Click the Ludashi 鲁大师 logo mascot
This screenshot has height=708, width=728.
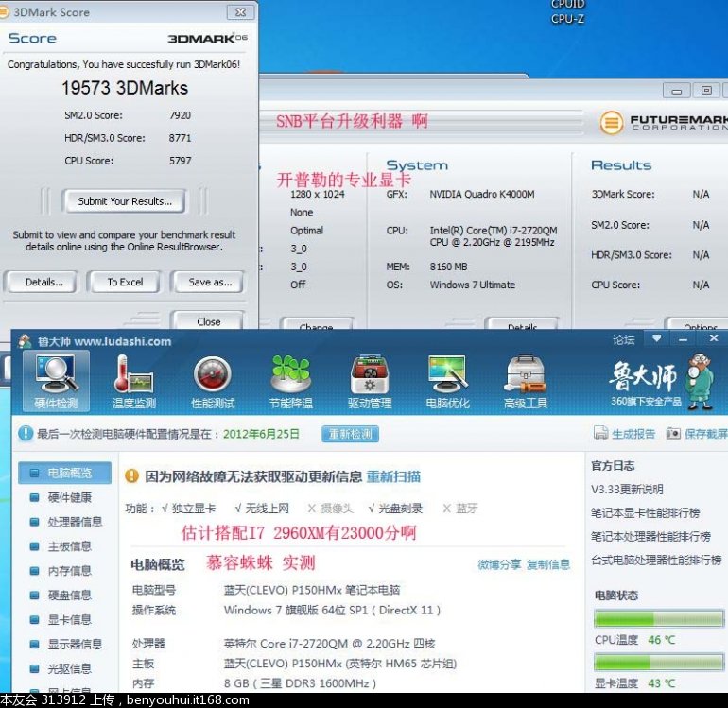point(701,381)
